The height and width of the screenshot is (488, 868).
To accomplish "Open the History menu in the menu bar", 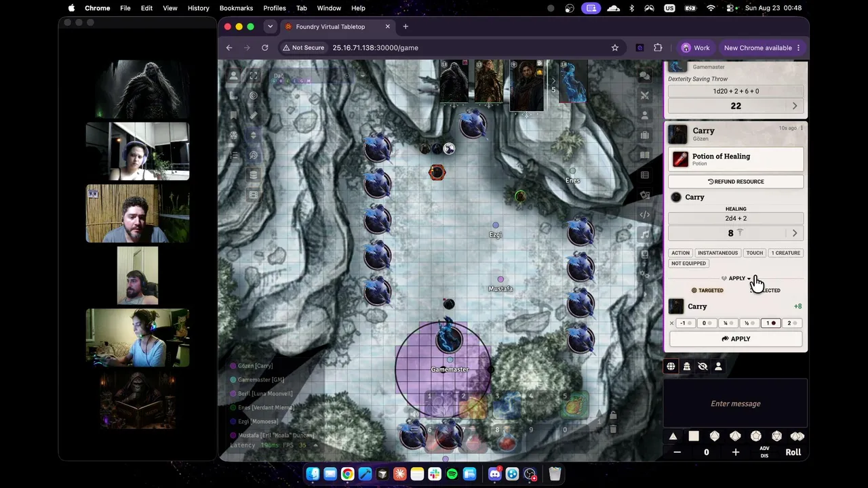I will point(198,8).
